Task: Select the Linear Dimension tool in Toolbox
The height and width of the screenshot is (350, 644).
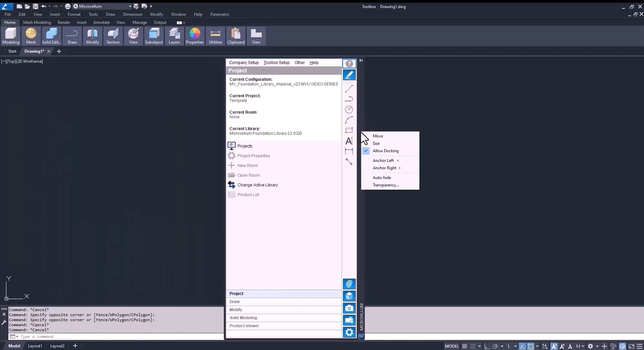Action: pyautogui.click(x=349, y=151)
